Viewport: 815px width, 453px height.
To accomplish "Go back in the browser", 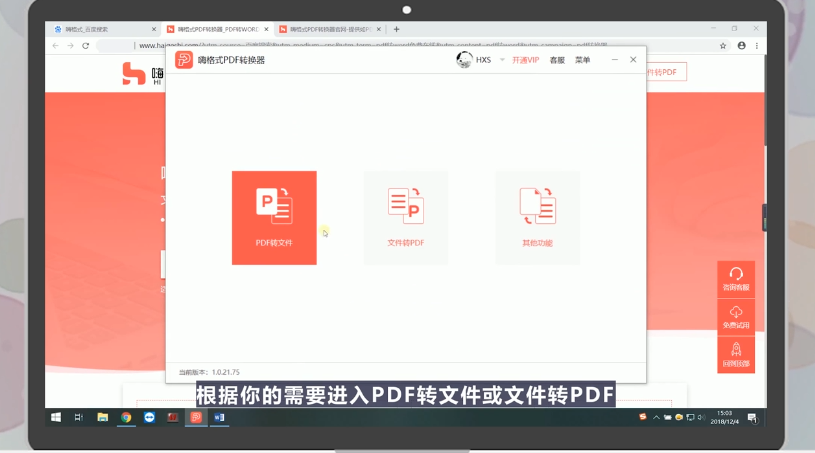I will [x=56, y=46].
